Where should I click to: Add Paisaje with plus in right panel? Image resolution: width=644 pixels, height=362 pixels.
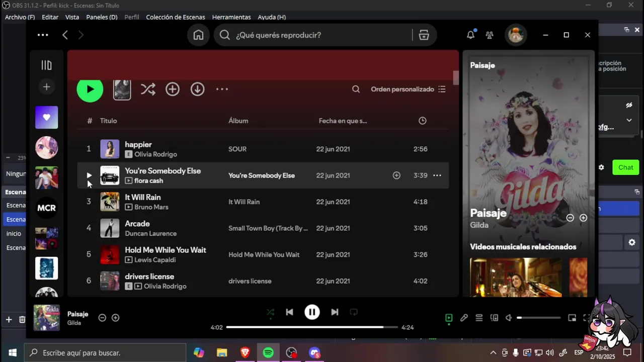584,218
